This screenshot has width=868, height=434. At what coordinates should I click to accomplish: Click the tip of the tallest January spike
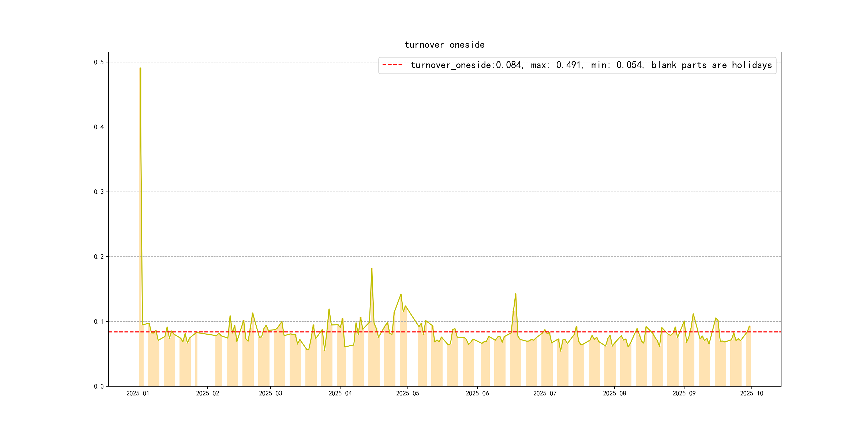(x=140, y=68)
